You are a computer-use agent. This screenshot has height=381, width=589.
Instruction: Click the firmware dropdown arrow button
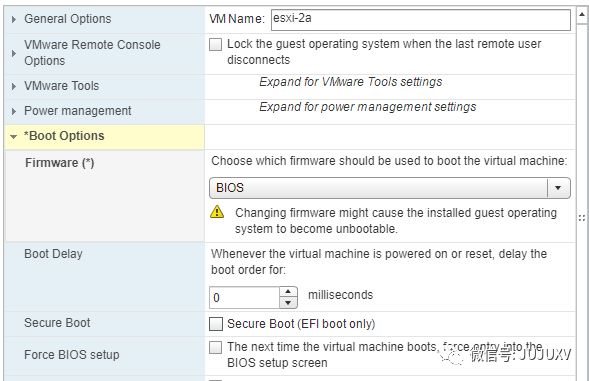(x=558, y=187)
